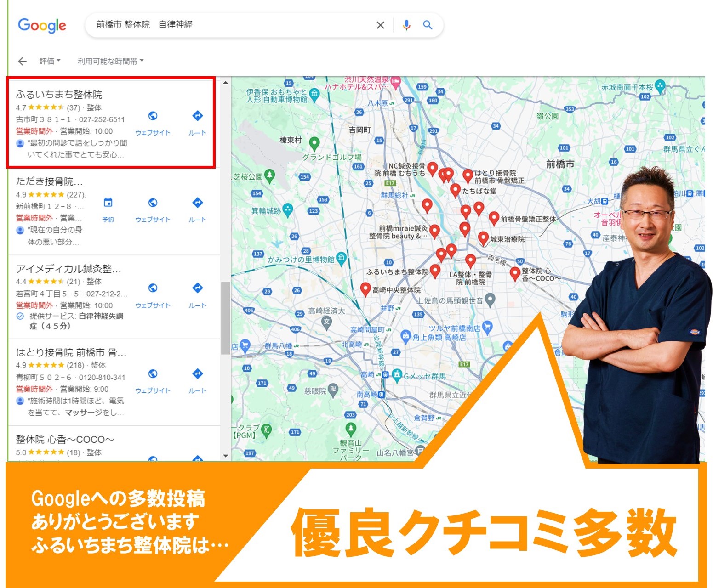Open website for はとり接骨院 前橋市
This screenshot has height=588, width=713.
(153, 381)
